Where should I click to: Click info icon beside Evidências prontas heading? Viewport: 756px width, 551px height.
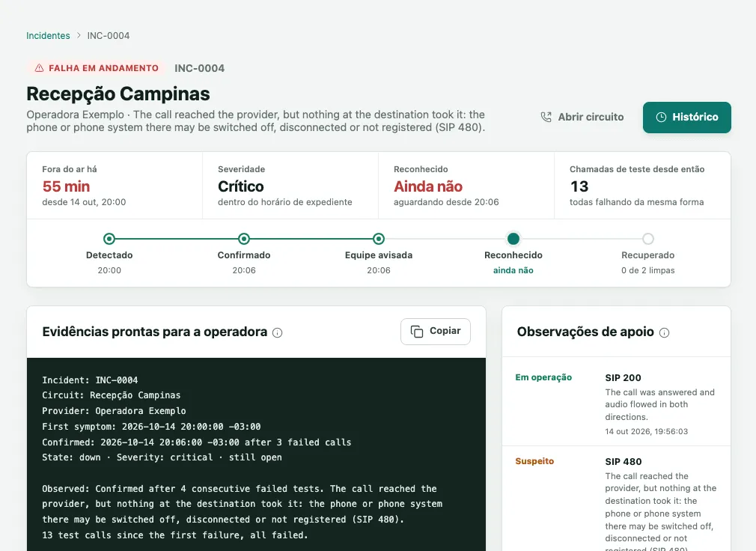coord(277,332)
